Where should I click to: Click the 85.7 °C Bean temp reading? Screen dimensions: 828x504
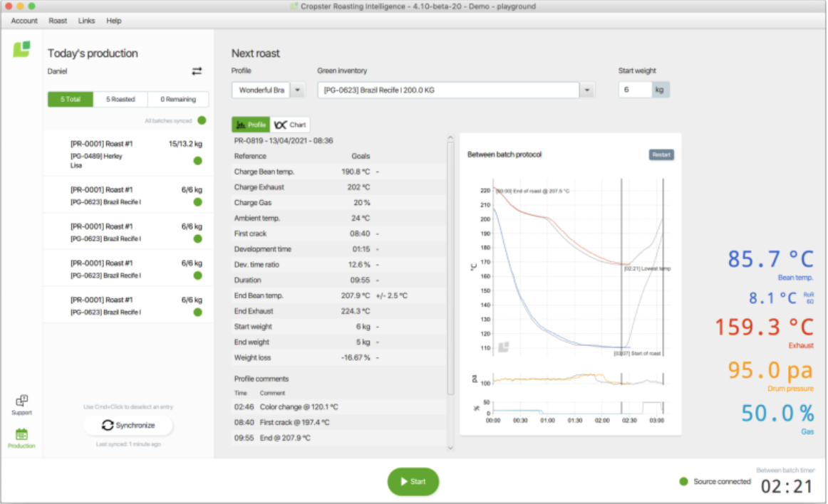pos(770,260)
